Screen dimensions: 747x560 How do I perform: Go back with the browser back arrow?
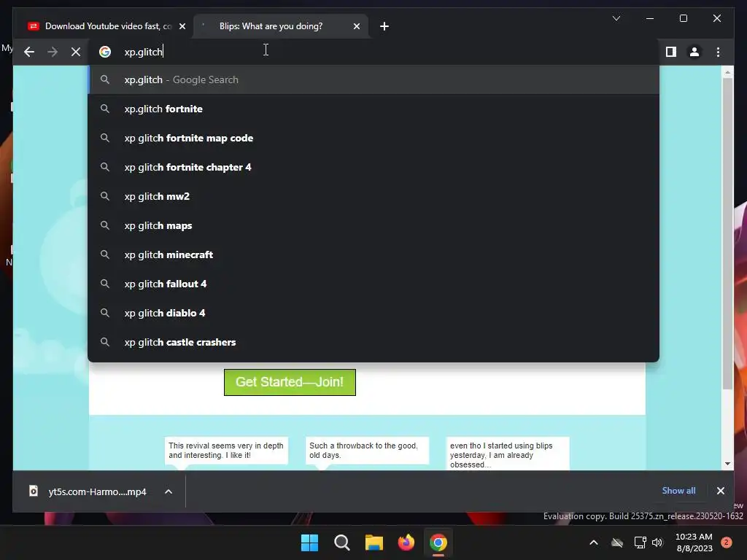(x=29, y=52)
